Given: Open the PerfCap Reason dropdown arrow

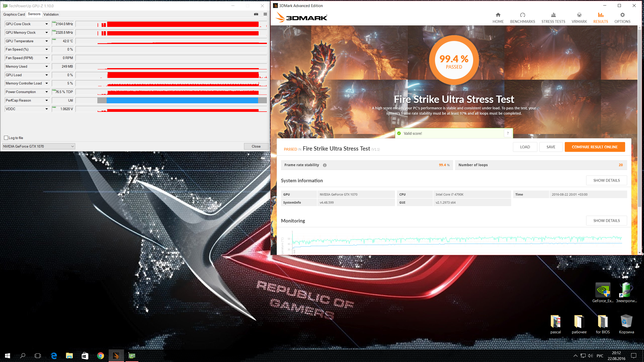Looking at the screenshot, I should click(x=47, y=101).
